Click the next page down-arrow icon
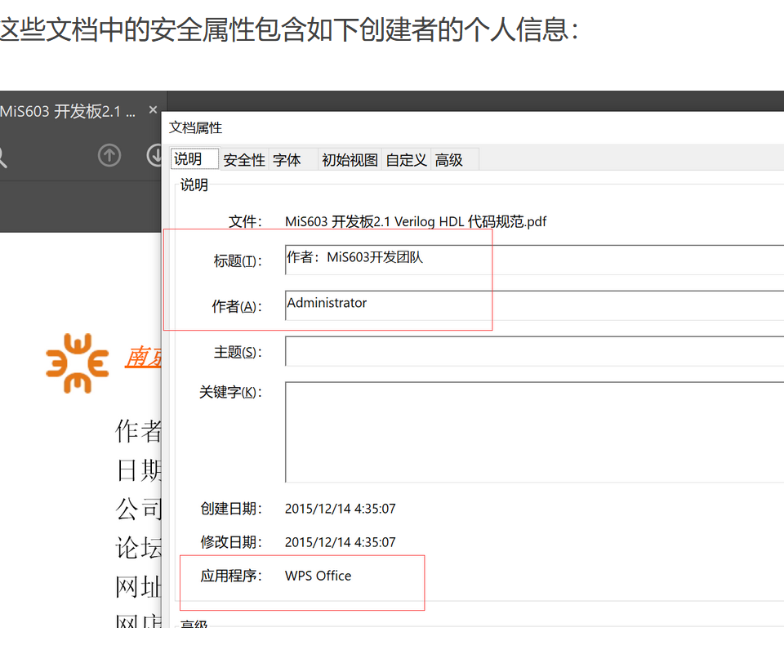 coord(154,155)
